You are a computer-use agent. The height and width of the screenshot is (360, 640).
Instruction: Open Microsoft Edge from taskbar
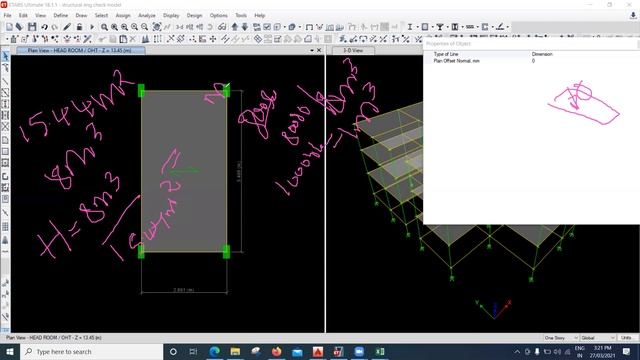pyautogui.click(x=214, y=351)
